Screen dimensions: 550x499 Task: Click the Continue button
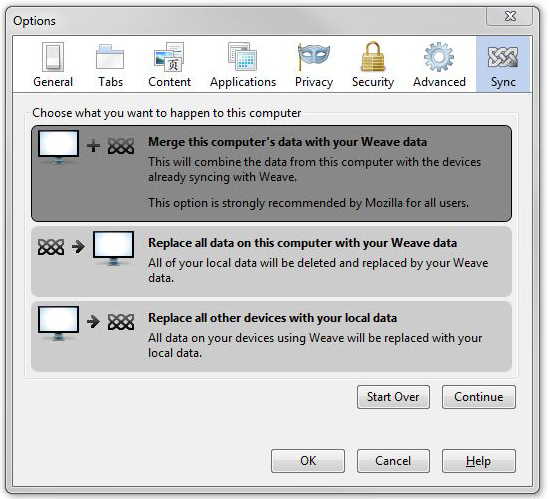[x=479, y=397]
